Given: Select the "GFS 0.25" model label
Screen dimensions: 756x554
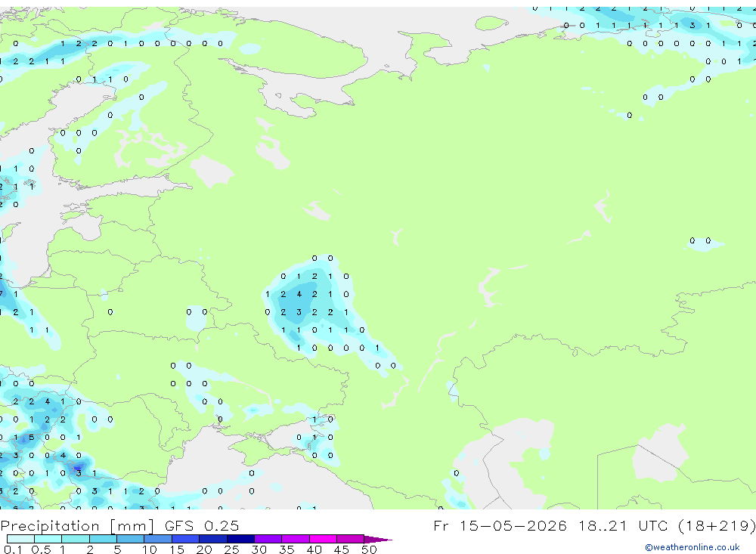Looking at the screenshot, I should [x=202, y=526].
